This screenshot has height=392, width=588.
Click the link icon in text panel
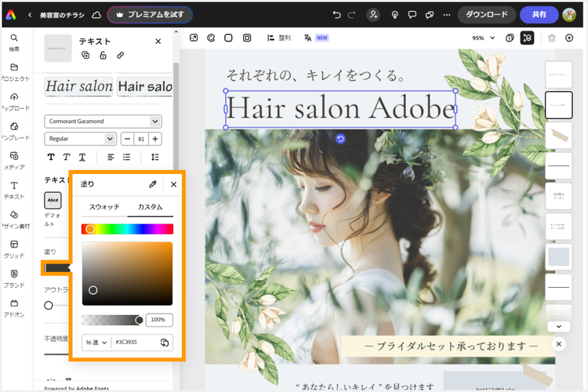point(121,55)
